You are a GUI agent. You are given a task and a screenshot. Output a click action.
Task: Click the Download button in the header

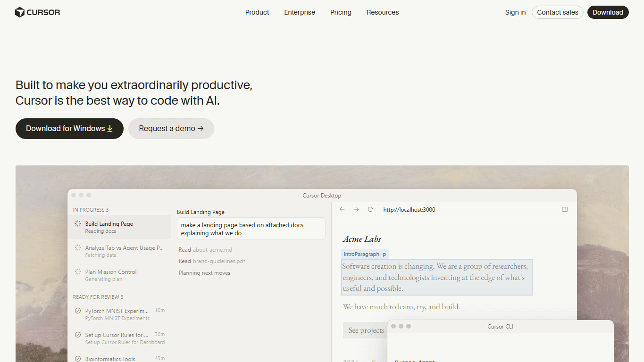coord(608,12)
